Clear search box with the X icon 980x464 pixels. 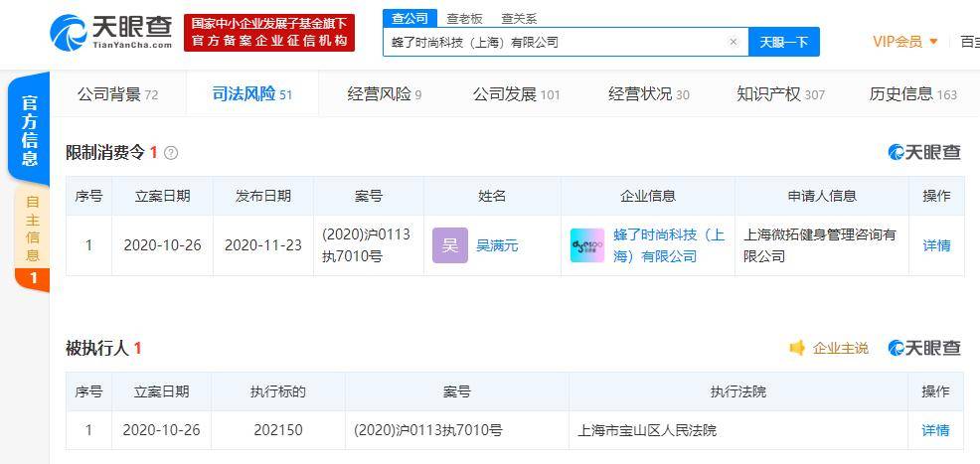tap(734, 42)
